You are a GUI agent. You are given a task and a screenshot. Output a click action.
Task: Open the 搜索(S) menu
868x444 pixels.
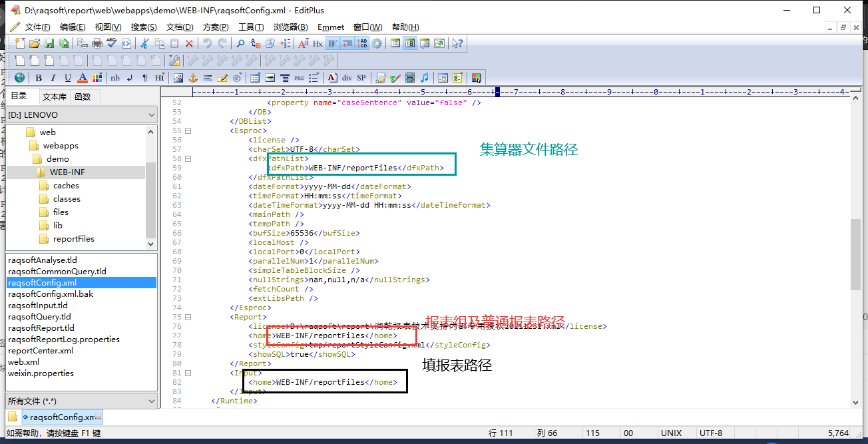click(x=144, y=27)
